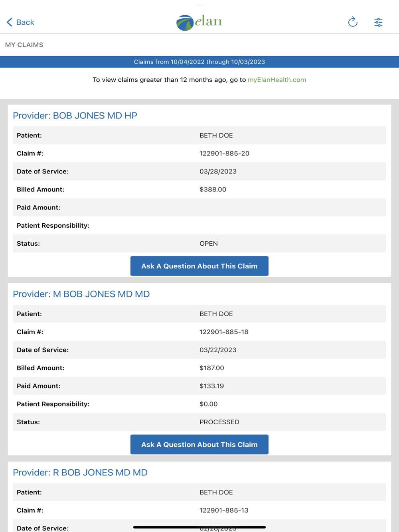Tap the Back chevron icon

(x=10, y=22)
